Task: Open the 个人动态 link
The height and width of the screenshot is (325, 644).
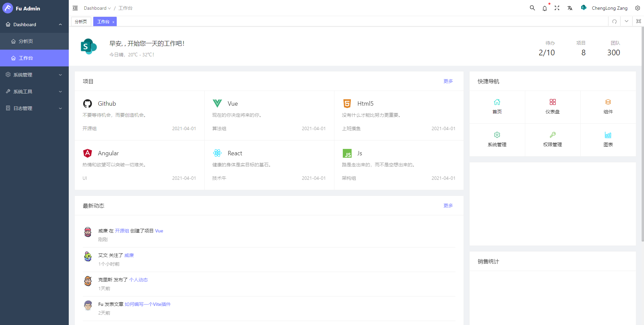Action: click(139, 280)
